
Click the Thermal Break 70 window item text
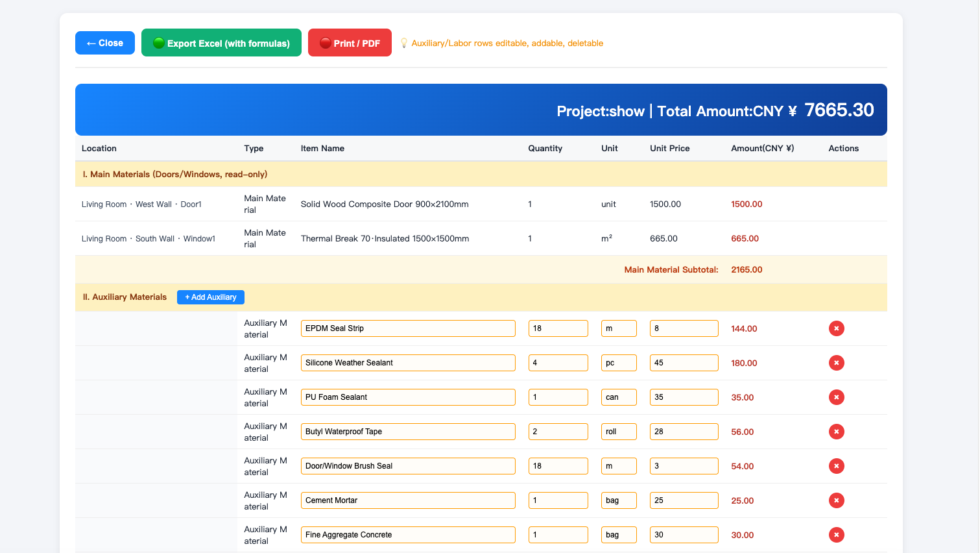pyautogui.click(x=385, y=239)
